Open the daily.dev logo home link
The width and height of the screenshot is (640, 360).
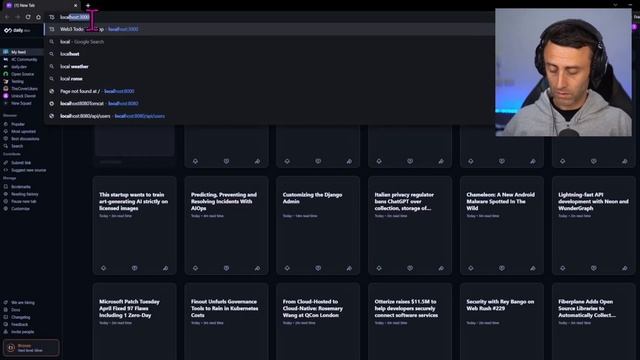(x=17, y=30)
